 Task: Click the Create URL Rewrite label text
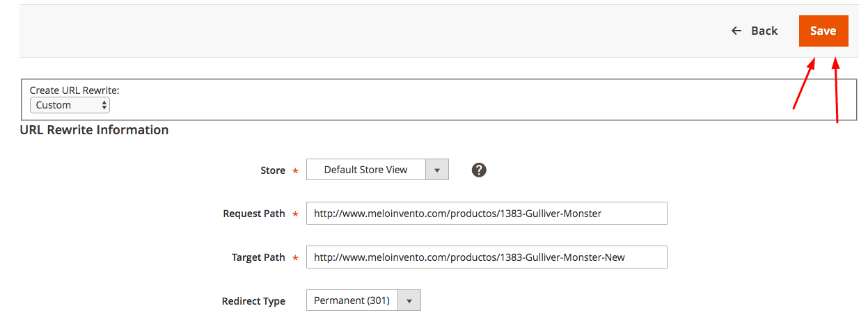click(x=74, y=90)
